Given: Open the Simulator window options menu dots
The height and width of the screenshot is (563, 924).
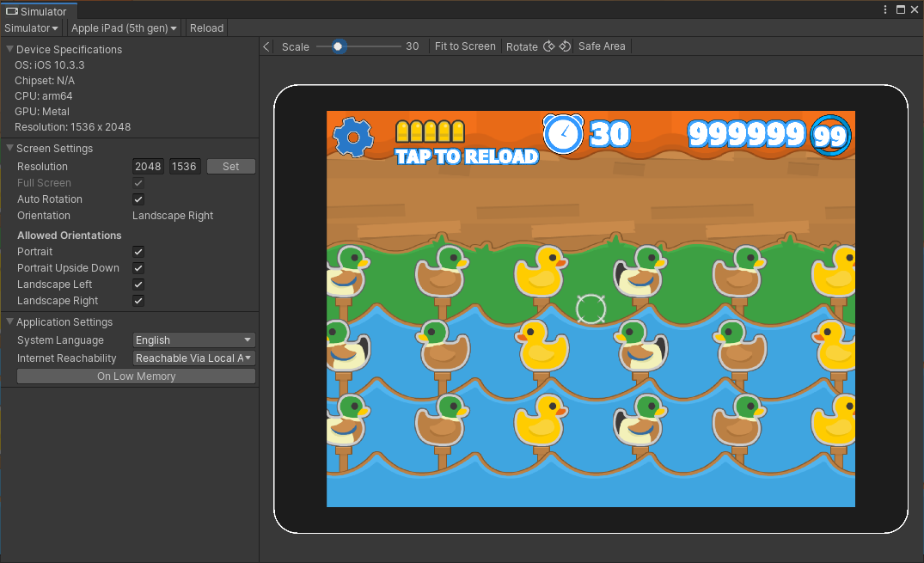Looking at the screenshot, I should click(x=885, y=9).
